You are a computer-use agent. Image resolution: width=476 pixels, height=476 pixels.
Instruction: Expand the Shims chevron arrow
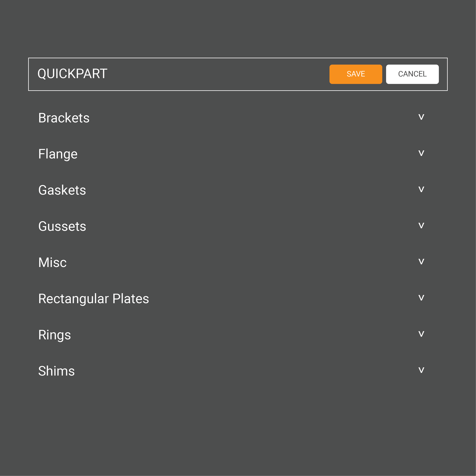421,370
